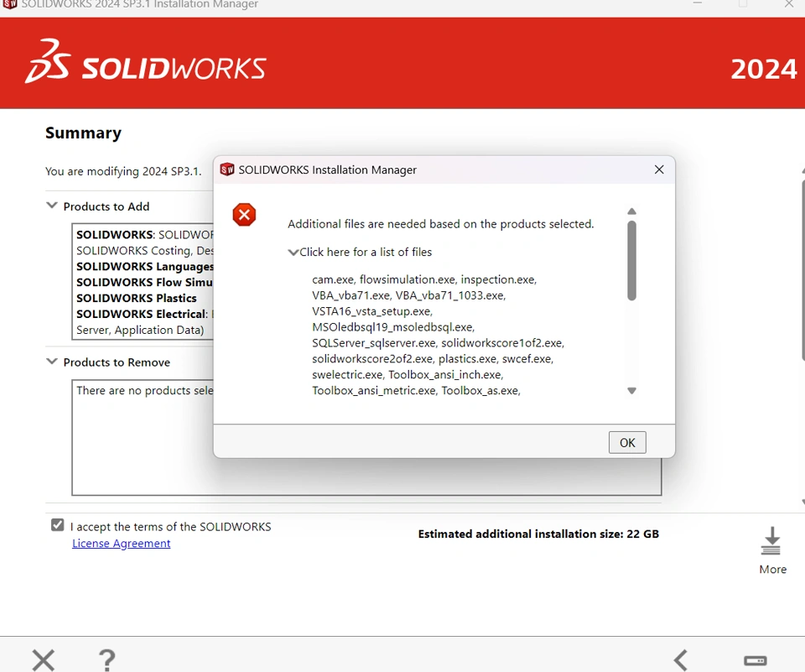Collapse the Products to Add section
The height and width of the screenshot is (672, 805).
(x=52, y=206)
